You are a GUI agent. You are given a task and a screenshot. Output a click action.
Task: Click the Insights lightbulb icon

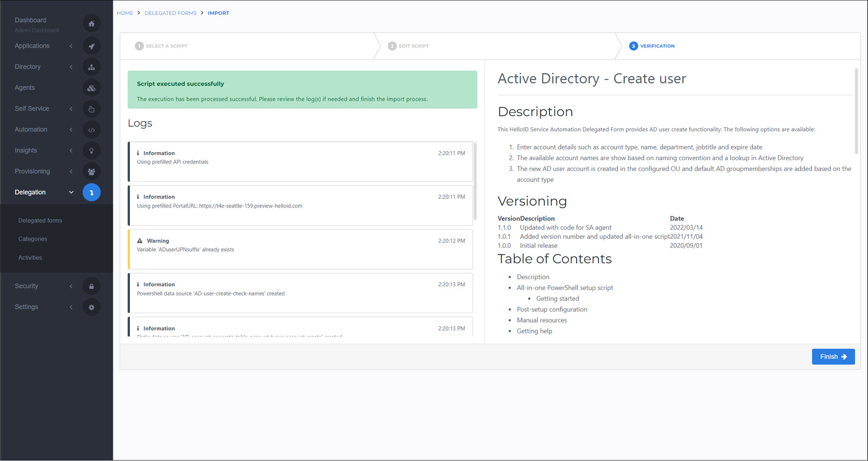[91, 151]
